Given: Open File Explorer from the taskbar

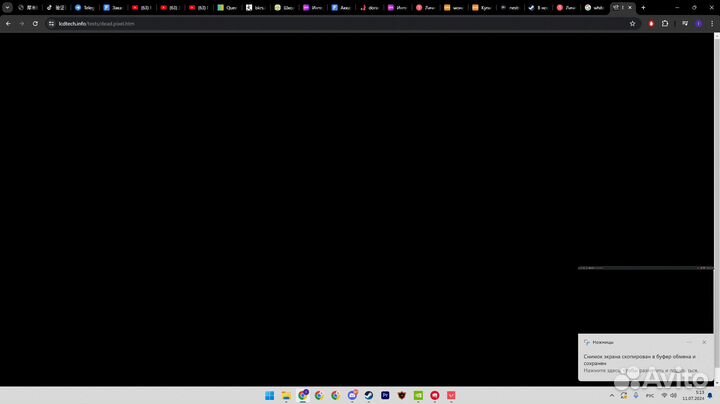Looking at the screenshot, I should [286, 395].
